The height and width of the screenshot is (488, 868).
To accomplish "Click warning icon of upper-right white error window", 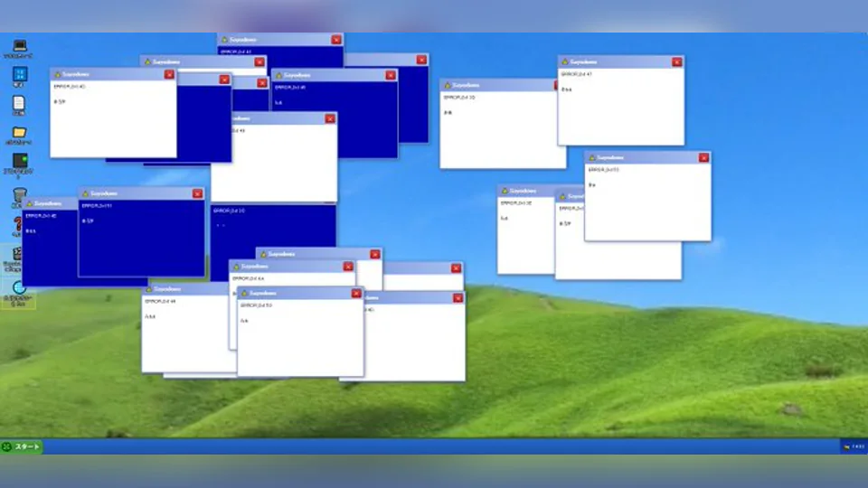I will pyautogui.click(x=564, y=62).
